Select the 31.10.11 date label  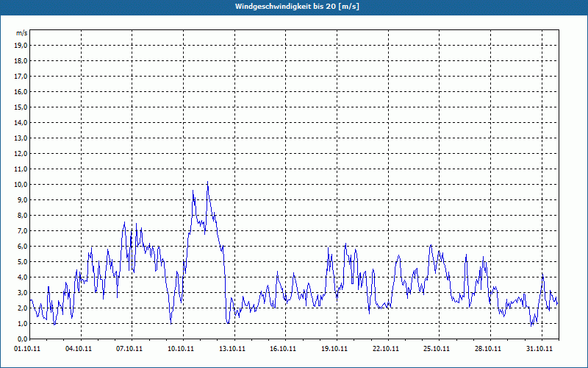539,349
